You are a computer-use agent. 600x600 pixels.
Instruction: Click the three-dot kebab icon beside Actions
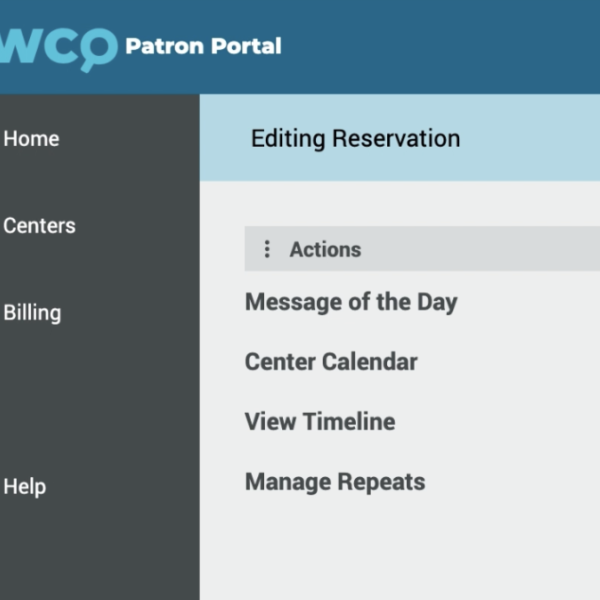(267, 249)
